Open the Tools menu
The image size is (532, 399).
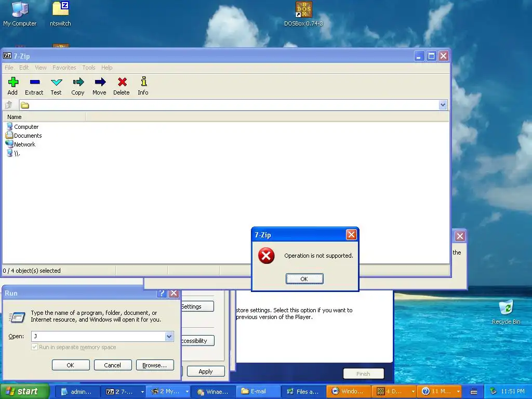pyautogui.click(x=88, y=68)
